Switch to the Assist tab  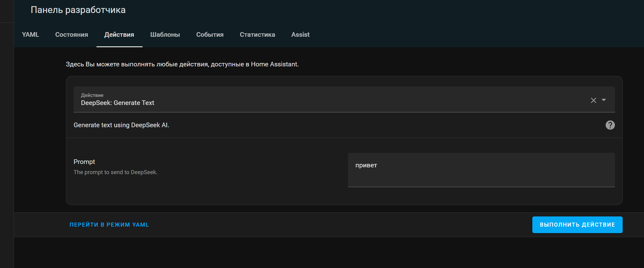point(300,35)
